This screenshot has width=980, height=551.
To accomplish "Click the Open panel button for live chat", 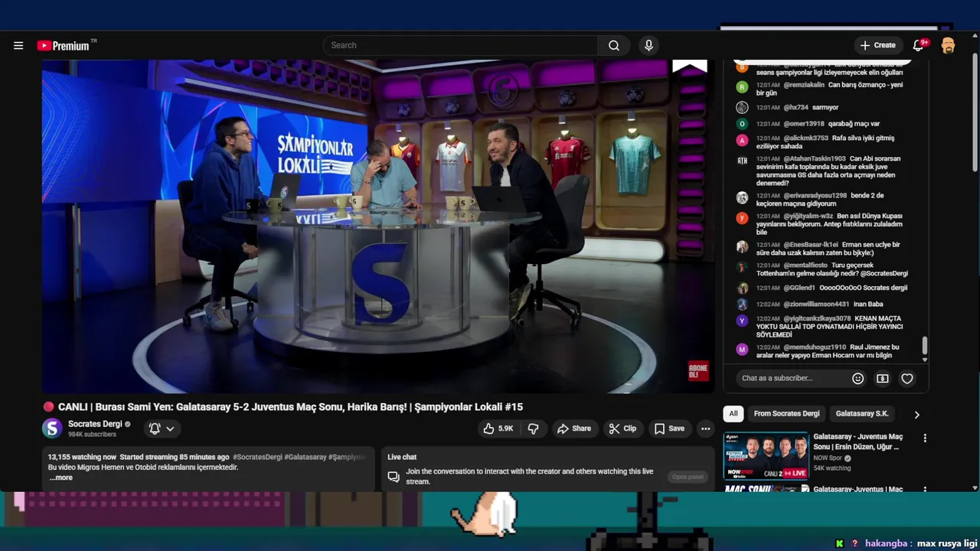I will [688, 477].
